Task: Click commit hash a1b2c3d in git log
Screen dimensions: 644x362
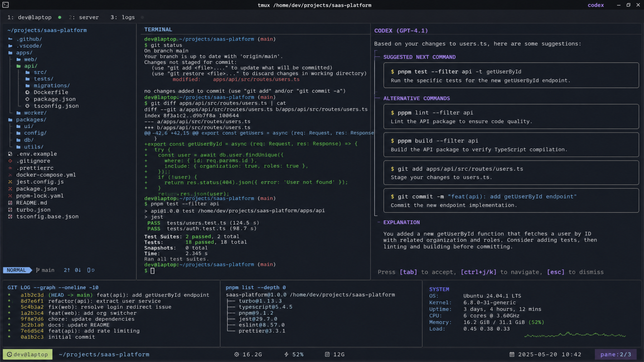Action: (x=32, y=295)
